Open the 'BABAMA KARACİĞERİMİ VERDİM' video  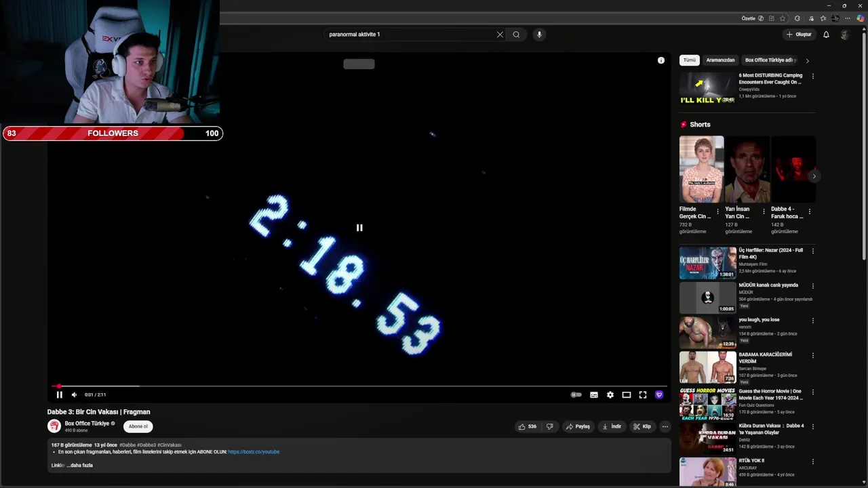pyautogui.click(x=708, y=367)
